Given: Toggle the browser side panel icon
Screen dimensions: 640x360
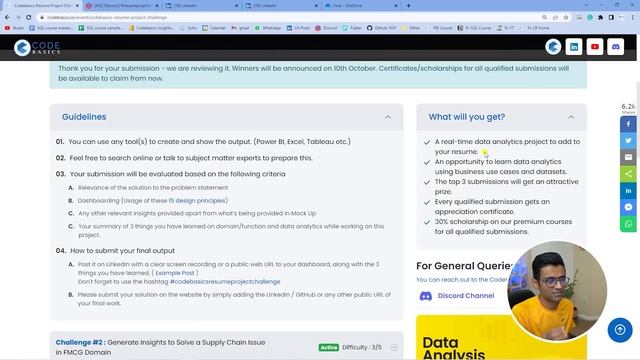Looking at the screenshot, I should [x=611, y=18].
